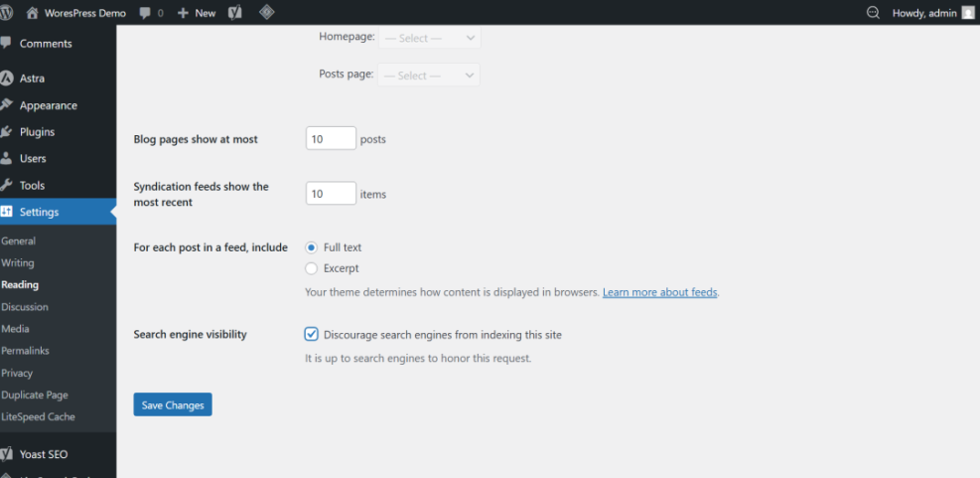Click the Users person icon
Screen dimensions: 980x478
[6, 158]
